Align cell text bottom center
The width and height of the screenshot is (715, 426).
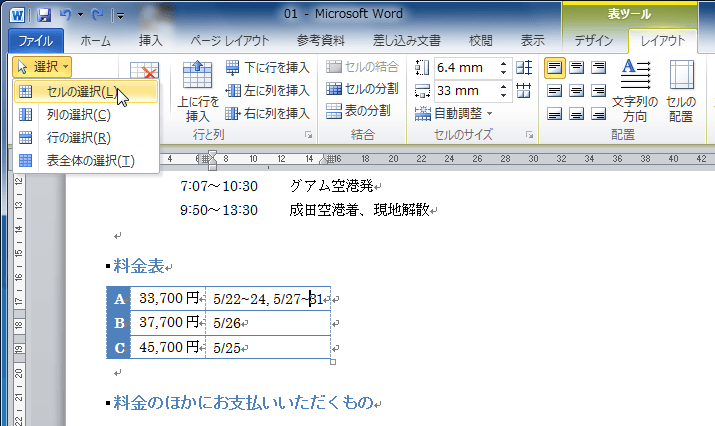(576, 113)
